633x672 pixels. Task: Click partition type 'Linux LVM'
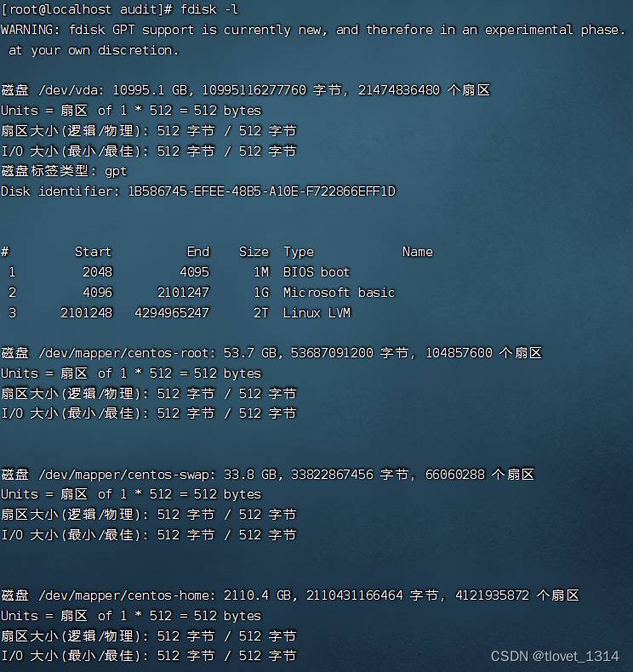(x=316, y=313)
